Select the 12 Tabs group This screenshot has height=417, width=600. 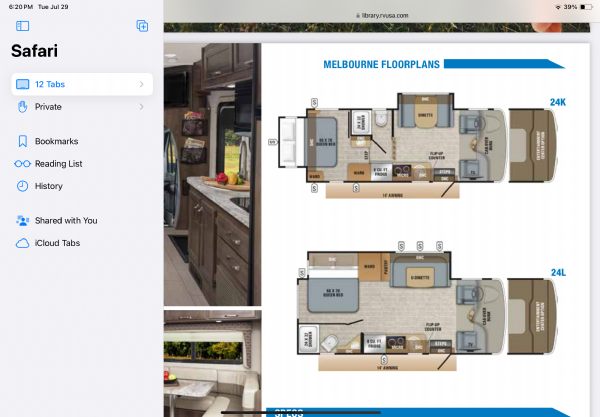[x=82, y=84]
